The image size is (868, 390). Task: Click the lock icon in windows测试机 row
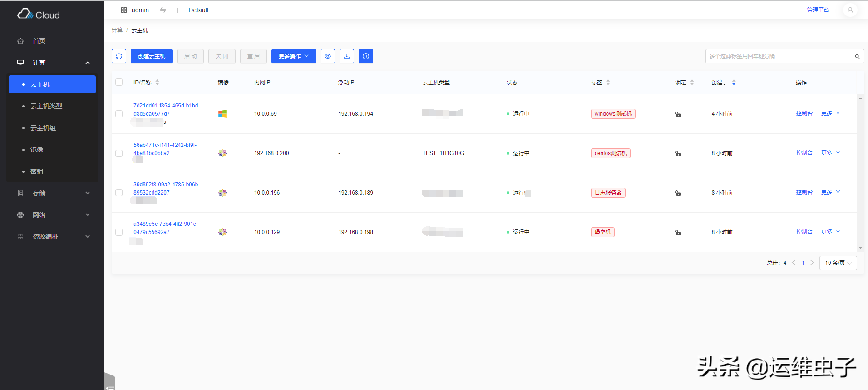[678, 114]
